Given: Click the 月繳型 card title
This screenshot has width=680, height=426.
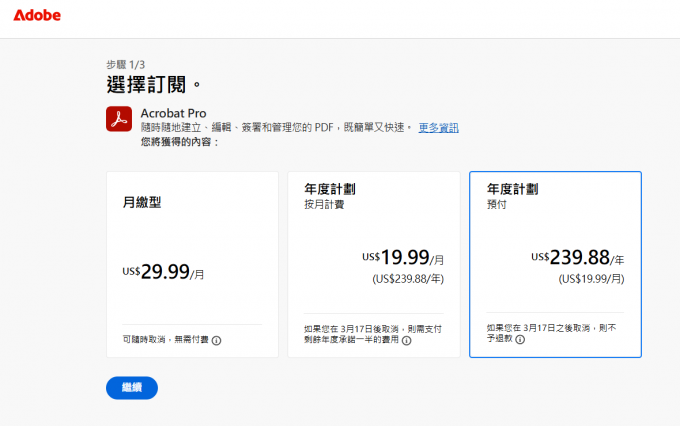Looking at the screenshot, I should coord(142,202).
